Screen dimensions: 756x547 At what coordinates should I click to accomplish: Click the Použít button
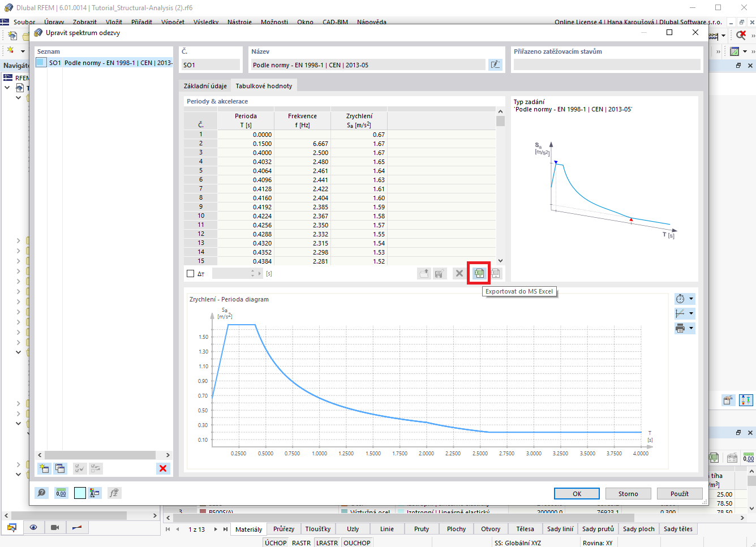tap(679, 493)
